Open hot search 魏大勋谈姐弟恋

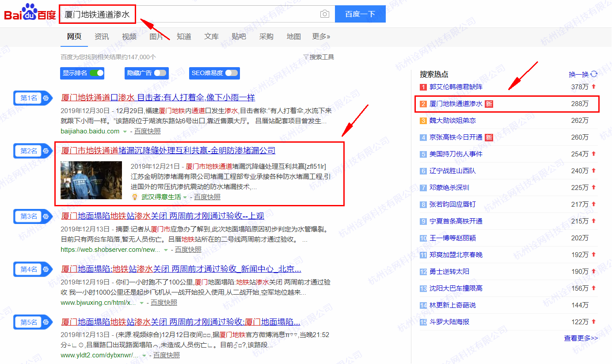[452, 121]
